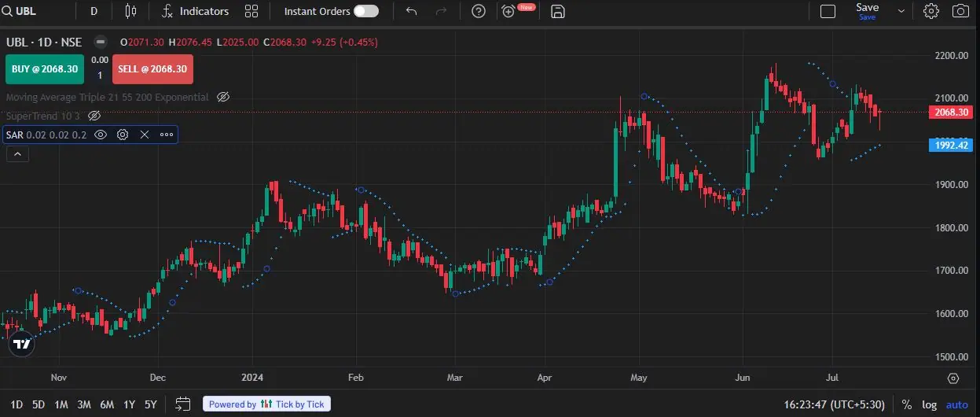The width and height of the screenshot is (980, 417).
Task: Create a new alert with clock icon
Action: (x=508, y=11)
